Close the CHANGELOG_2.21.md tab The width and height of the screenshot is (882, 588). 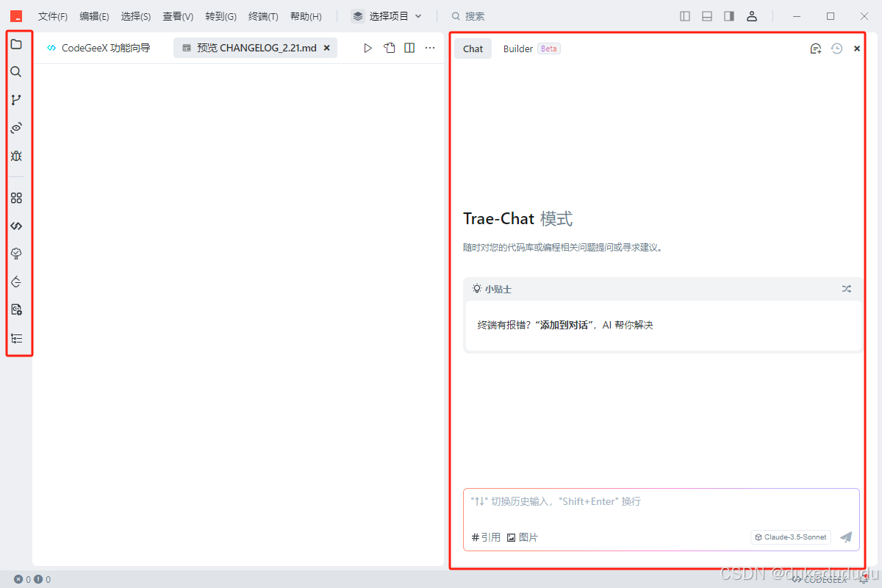pos(327,48)
